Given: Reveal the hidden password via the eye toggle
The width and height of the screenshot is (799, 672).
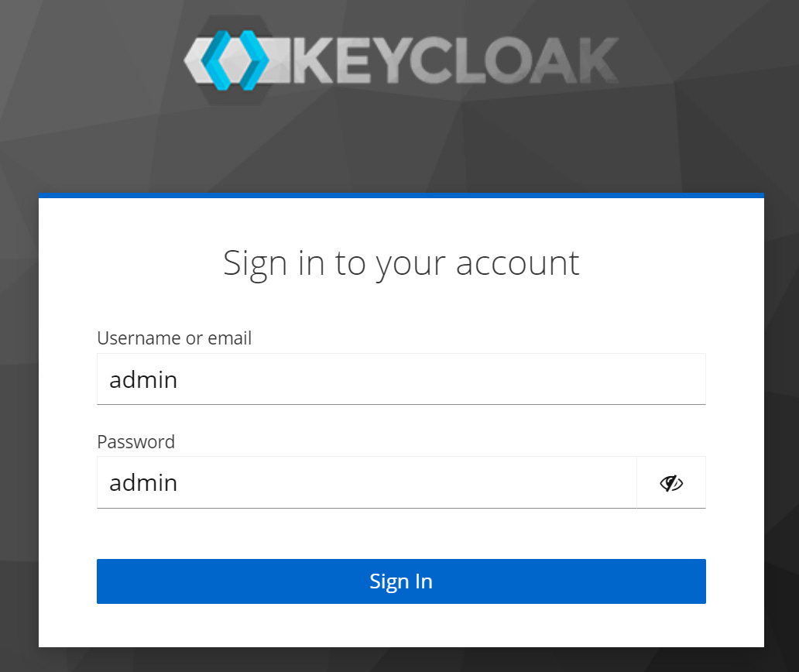Looking at the screenshot, I should [x=670, y=482].
